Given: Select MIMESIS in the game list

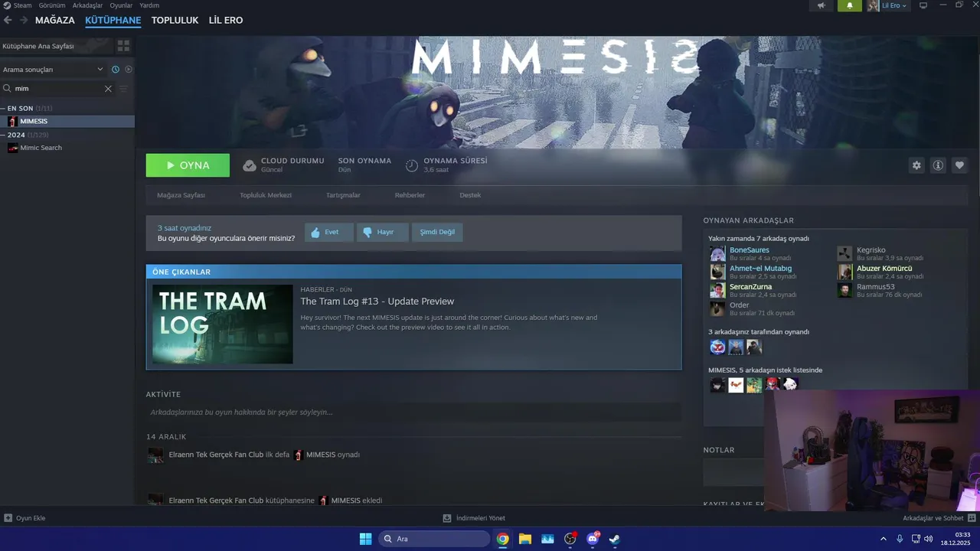Looking at the screenshot, I should pos(67,122).
